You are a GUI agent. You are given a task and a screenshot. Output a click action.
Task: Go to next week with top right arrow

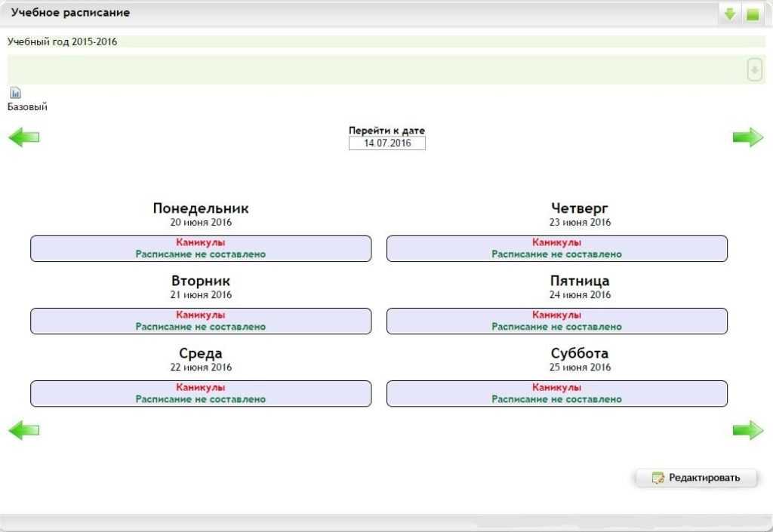point(748,137)
